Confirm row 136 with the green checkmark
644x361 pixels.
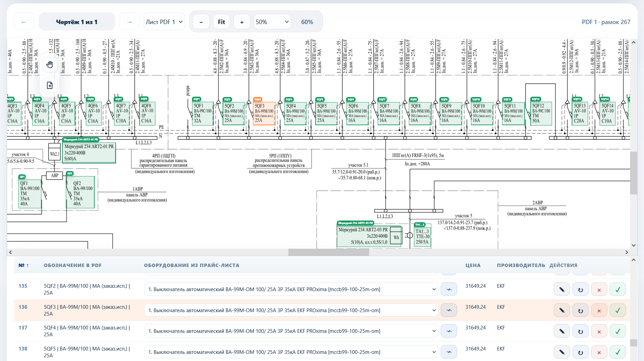618,310
